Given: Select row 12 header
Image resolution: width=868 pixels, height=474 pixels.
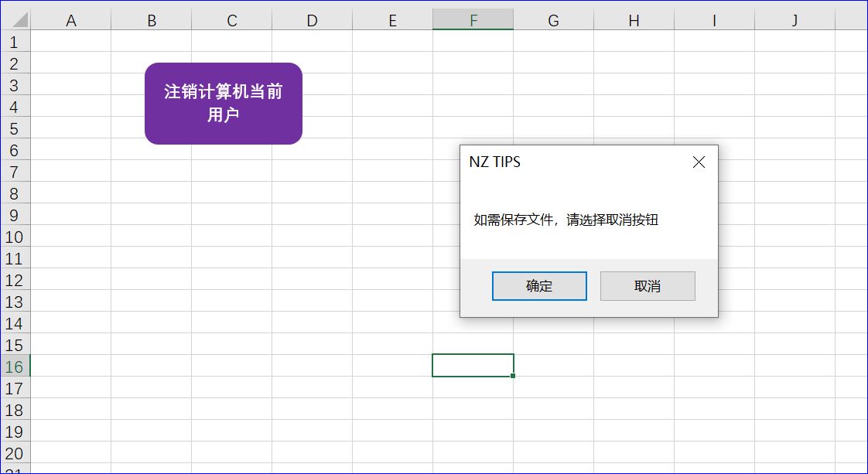Looking at the screenshot, I should click(x=15, y=280).
